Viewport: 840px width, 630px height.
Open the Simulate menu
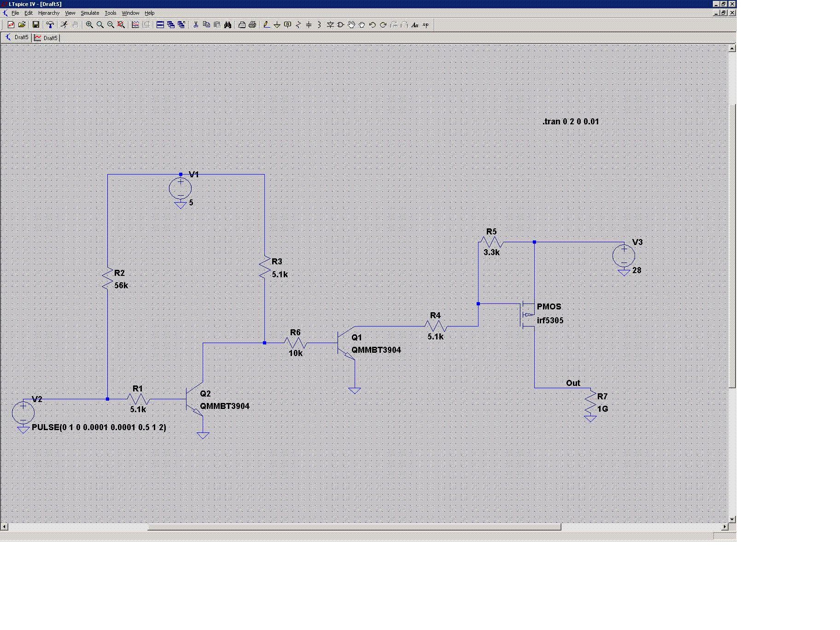pos(90,13)
